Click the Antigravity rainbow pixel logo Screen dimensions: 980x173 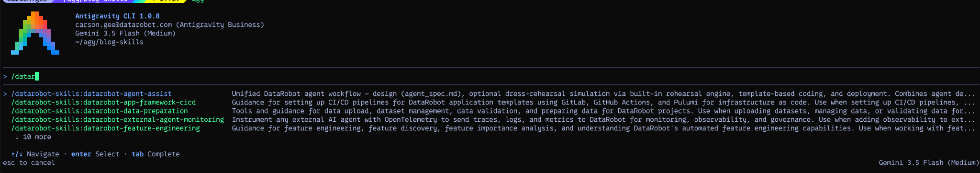35,33
